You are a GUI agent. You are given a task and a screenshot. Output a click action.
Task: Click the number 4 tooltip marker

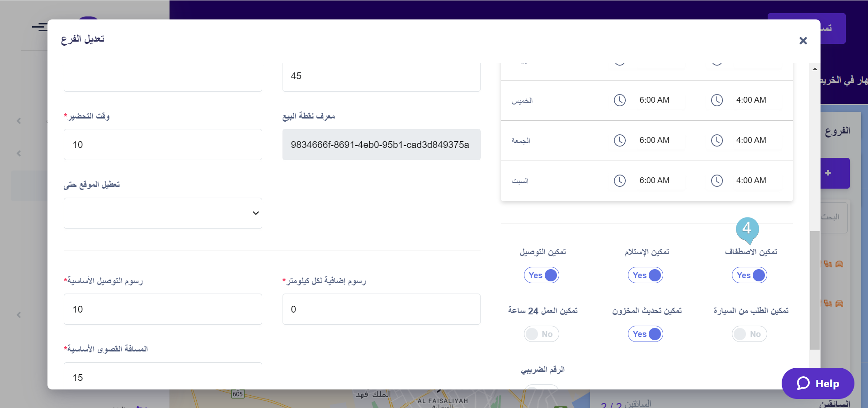[747, 228]
